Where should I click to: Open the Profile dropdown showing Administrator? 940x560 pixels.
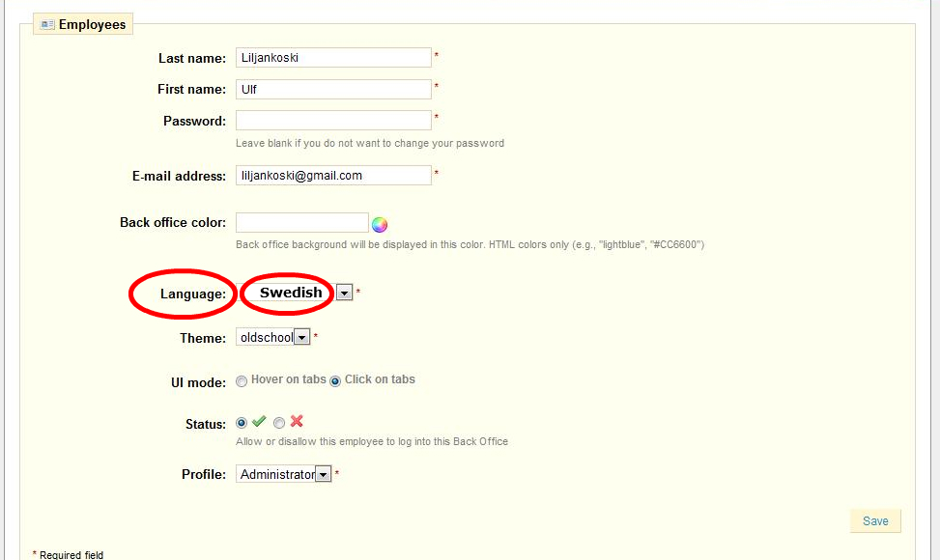point(284,474)
